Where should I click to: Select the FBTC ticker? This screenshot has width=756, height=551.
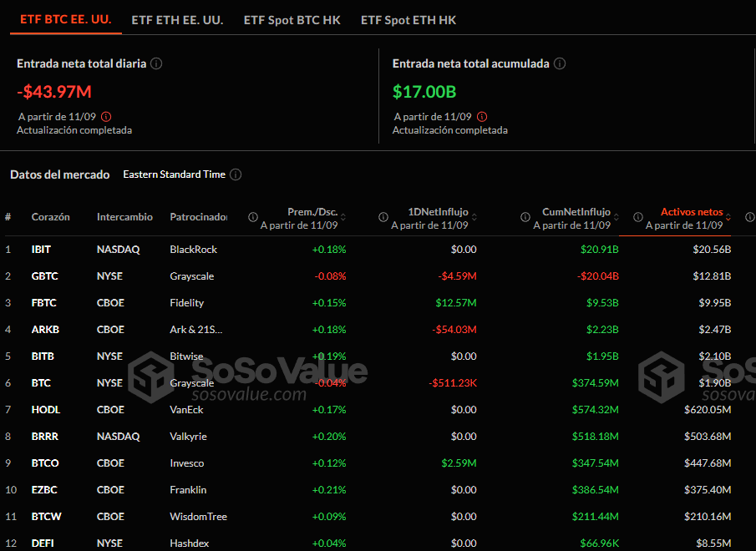pos(43,302)
